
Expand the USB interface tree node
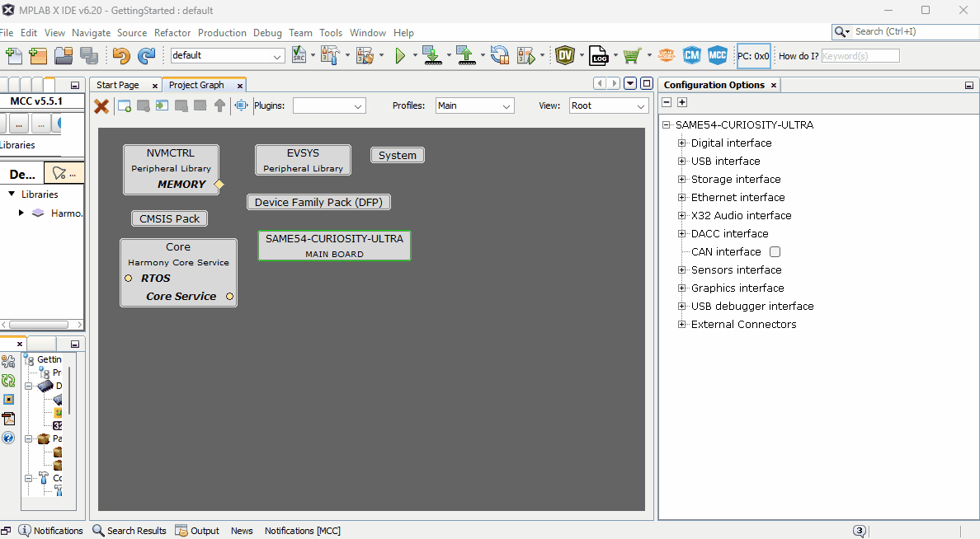[x=682, y=162]
